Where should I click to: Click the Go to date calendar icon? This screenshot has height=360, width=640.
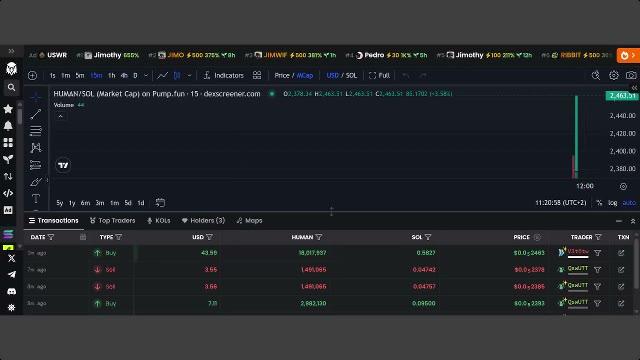[160, 202]
